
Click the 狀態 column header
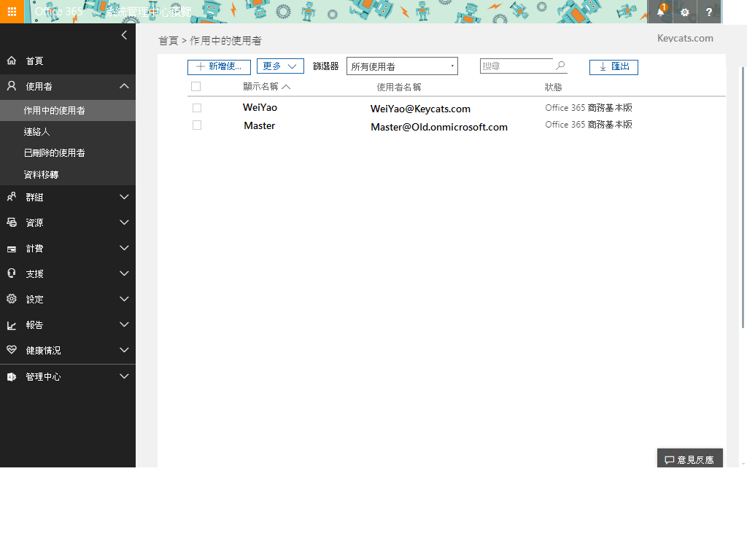point(553,87)
